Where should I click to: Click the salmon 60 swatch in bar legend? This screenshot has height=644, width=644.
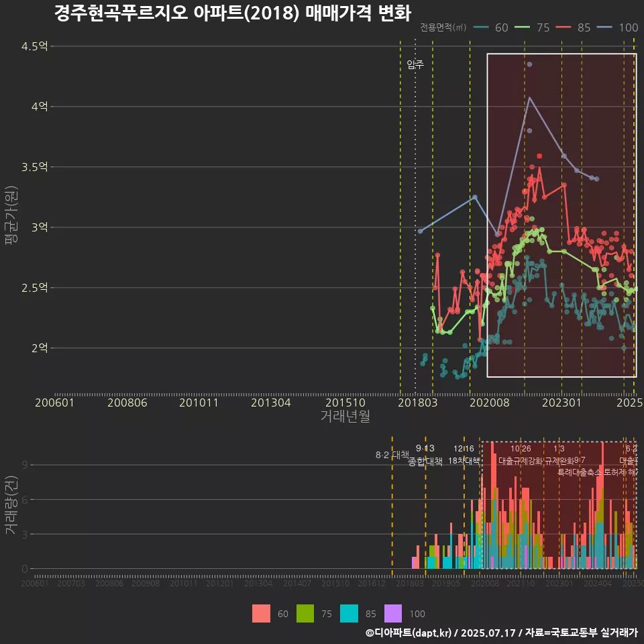(x=261, y=613)
